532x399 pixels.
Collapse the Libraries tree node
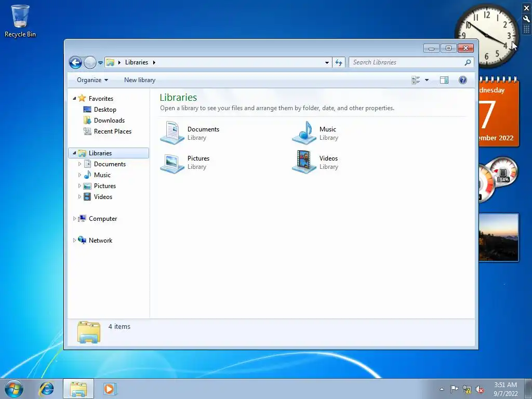(x=74, y=153)
